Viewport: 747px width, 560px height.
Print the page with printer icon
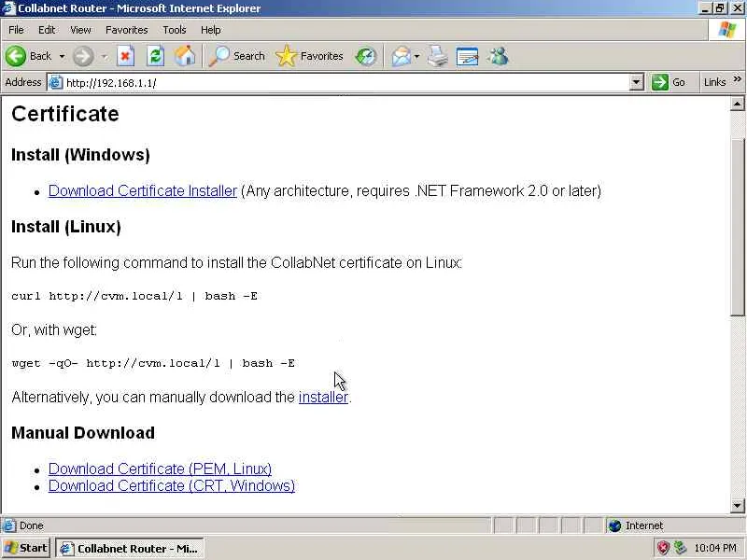(x=437, y=56)
